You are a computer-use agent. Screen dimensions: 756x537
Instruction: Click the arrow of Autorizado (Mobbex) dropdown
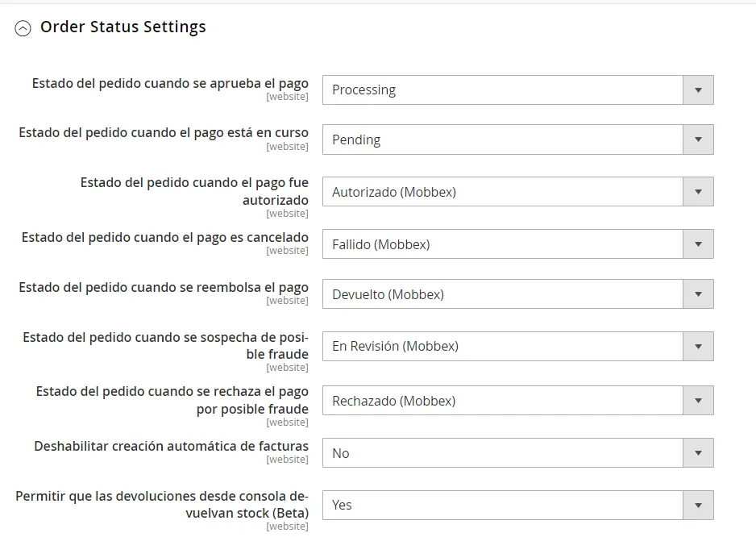tap(698, 192)
